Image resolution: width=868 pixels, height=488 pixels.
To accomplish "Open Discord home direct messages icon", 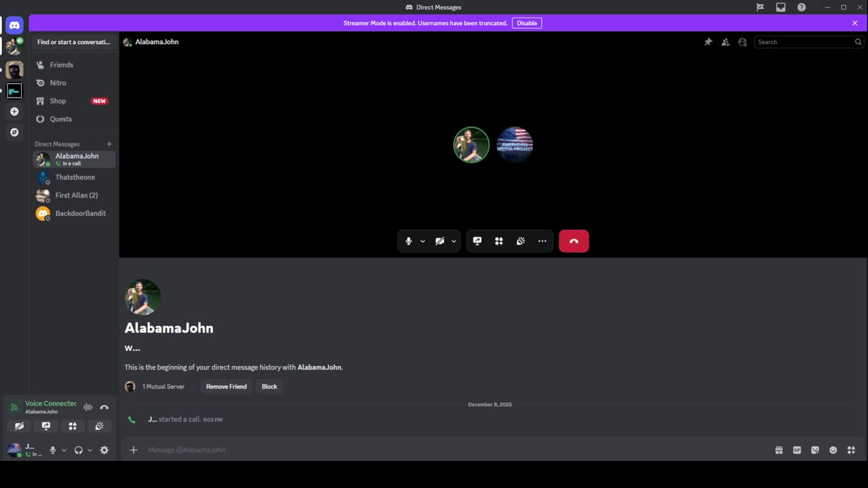I will click(14, 25).
